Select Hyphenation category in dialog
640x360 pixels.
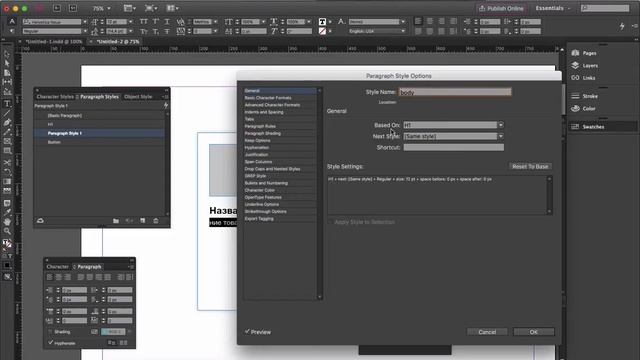click(x=257, y=147)
